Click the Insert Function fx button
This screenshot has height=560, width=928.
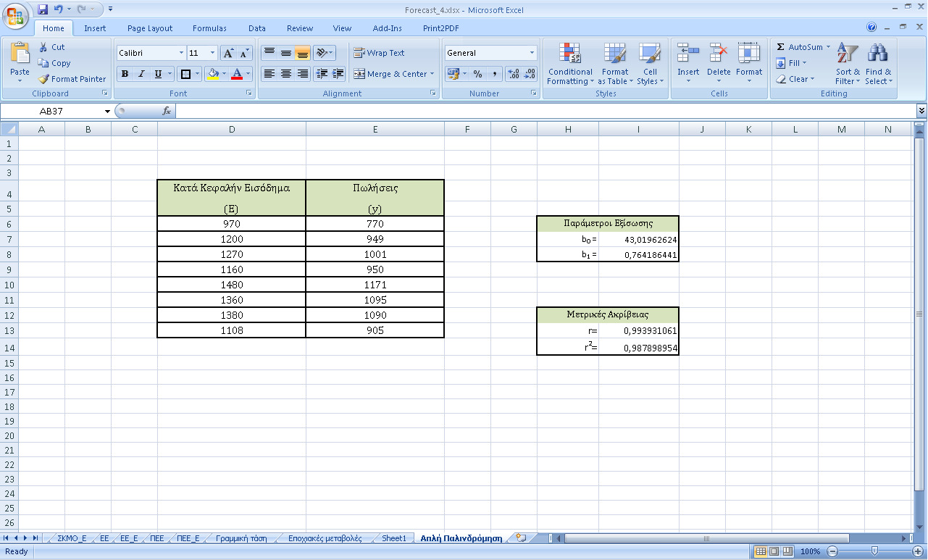point(166,111)
